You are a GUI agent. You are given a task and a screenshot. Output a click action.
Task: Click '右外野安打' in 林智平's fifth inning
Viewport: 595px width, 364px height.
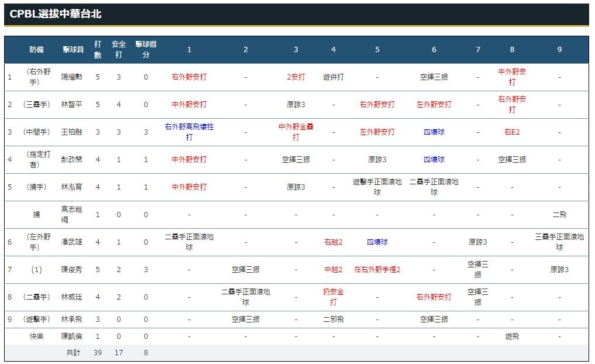click(x=377, y=104)
